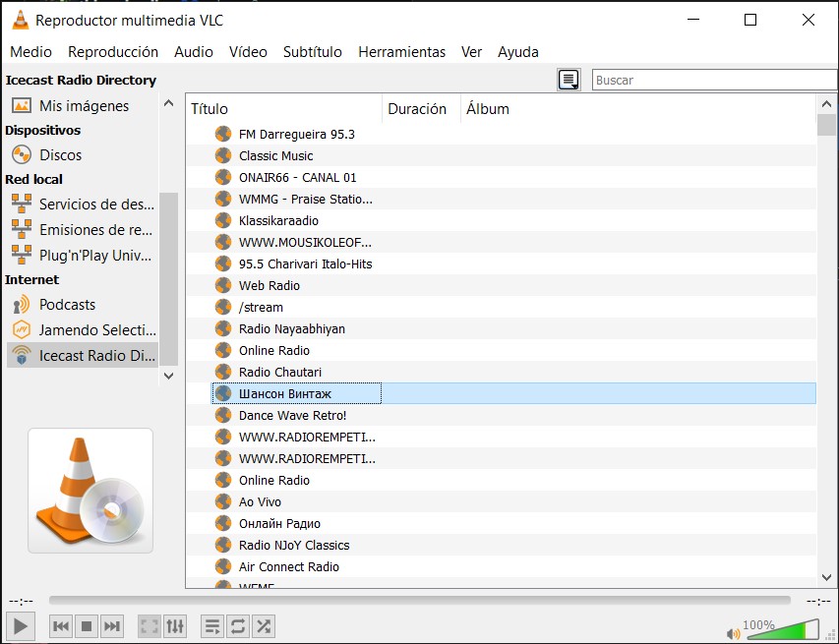
Task: Click the VLC cone title bar icon
Action: pos(21,20)
